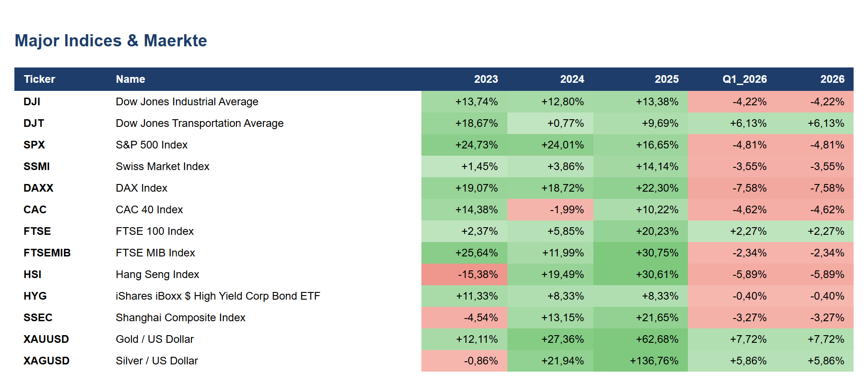Click the Major Indices & Maerkte title
Viewport: 868px width, 386px height.
(111, 40)
